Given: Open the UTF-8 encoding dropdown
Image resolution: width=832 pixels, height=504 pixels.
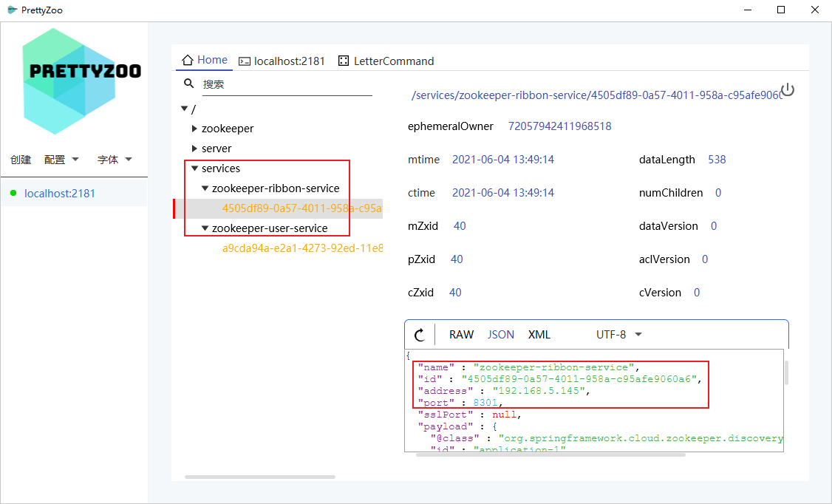Looking at the screenshot, I should (618, 335).
